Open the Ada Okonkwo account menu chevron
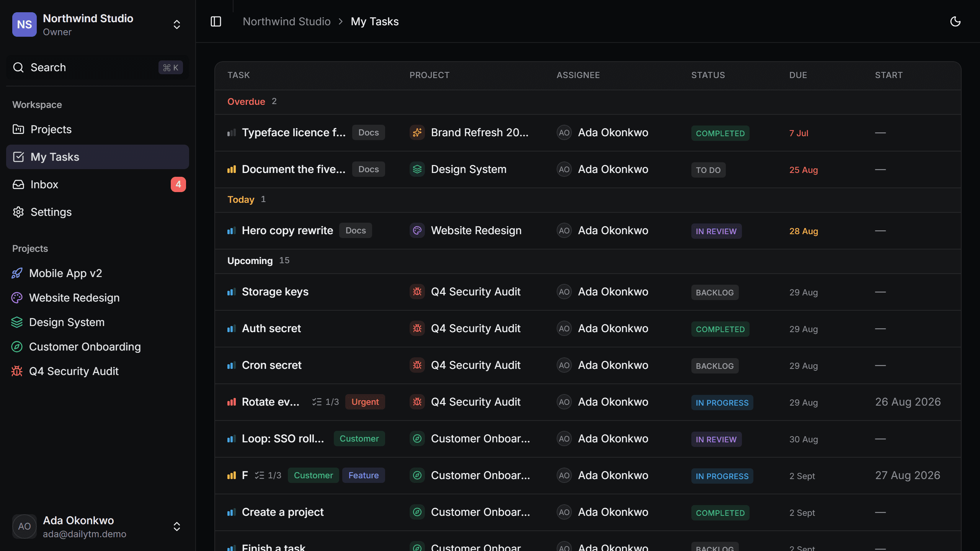This screenshot has width=980, height=551. point(177,527)
